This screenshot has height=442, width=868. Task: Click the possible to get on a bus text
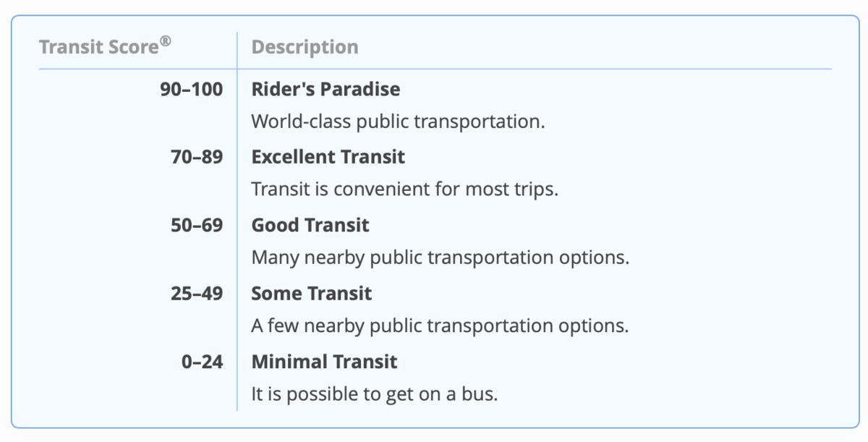pos(374,395)
